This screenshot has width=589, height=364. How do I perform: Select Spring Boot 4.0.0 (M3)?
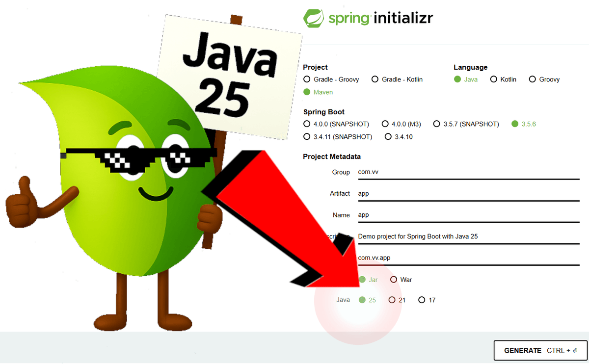(401, 124)
